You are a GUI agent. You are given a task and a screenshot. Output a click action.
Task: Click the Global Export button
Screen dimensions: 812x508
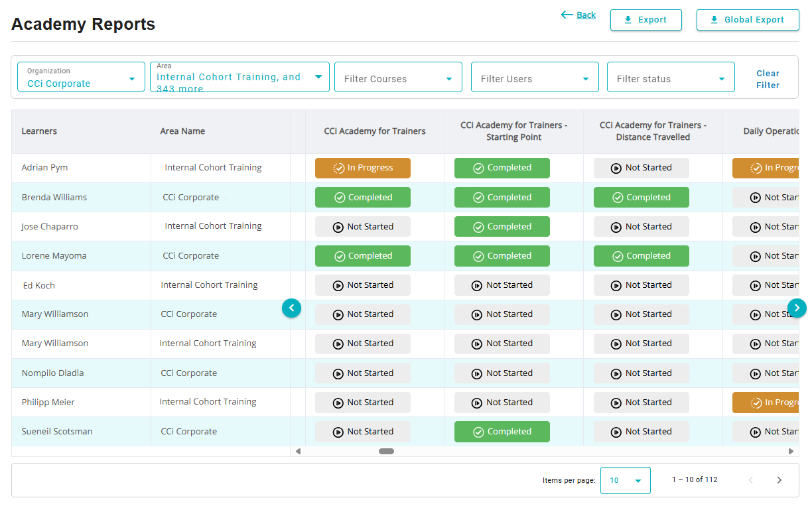tap(747, 20)
